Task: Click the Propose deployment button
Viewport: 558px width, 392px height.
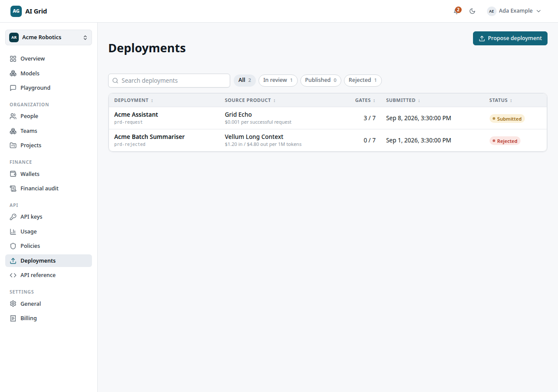Action: click(510, 38)
